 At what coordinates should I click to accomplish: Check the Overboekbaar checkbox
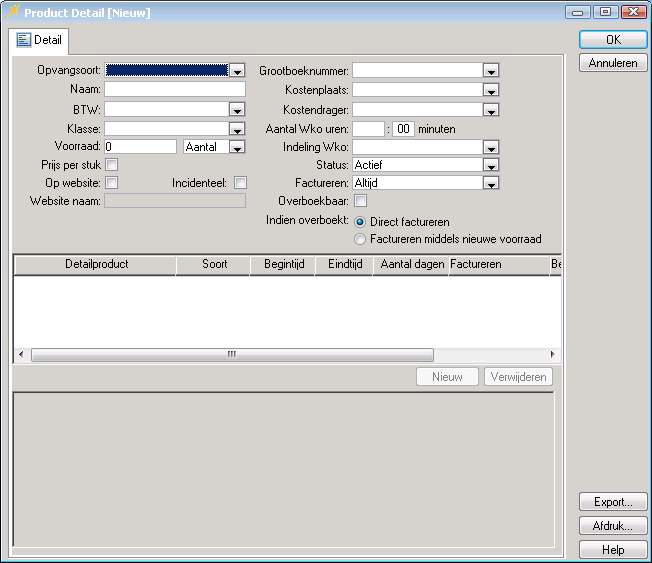click(x=360, y=201)
